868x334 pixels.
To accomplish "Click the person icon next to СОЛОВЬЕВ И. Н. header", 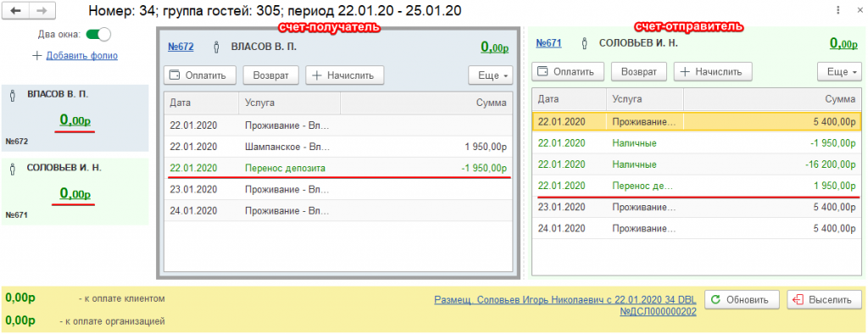I will pos(585,42).
